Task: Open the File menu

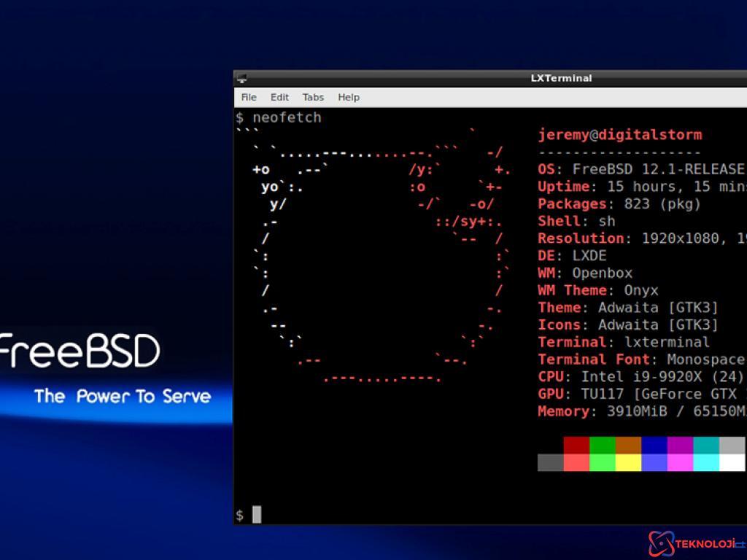Action: [x=249, y=97]
